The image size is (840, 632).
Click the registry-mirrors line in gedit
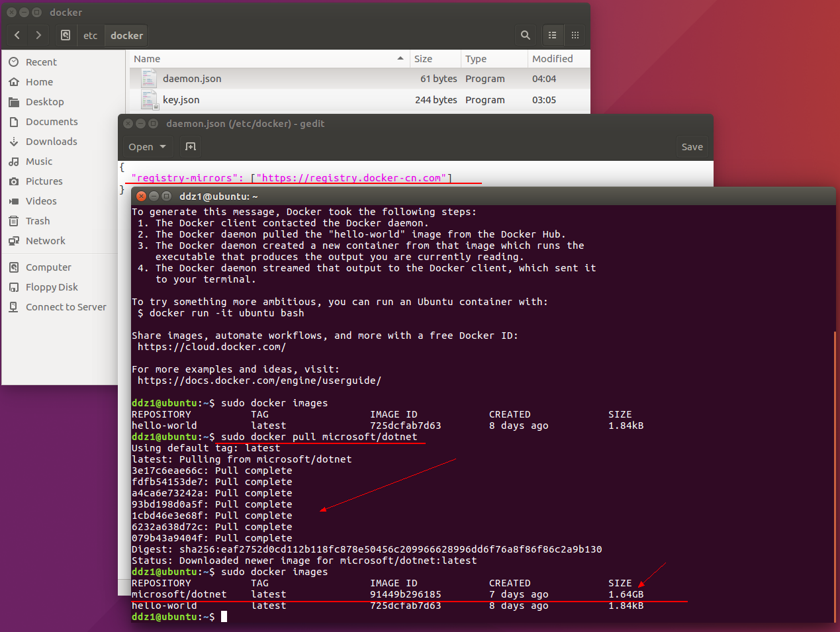[291, 178]
